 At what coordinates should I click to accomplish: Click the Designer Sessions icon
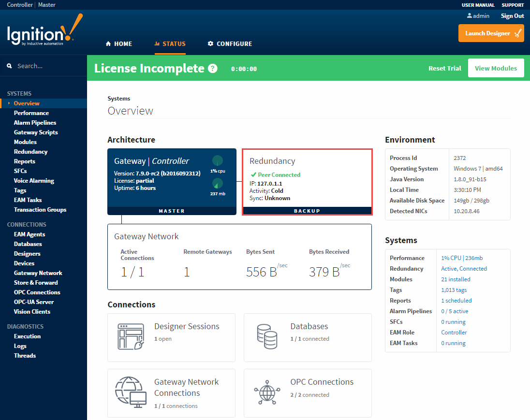pos(131,337)
